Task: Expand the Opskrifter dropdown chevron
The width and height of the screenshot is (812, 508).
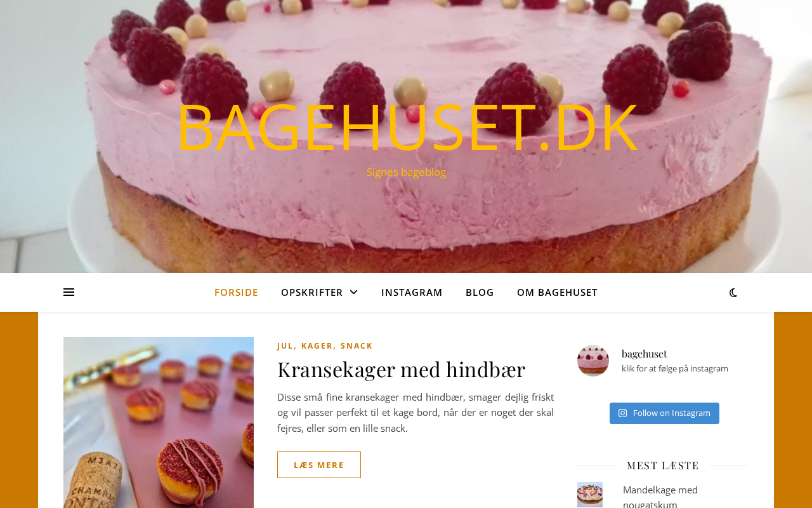Action: [x=353, y=292]
